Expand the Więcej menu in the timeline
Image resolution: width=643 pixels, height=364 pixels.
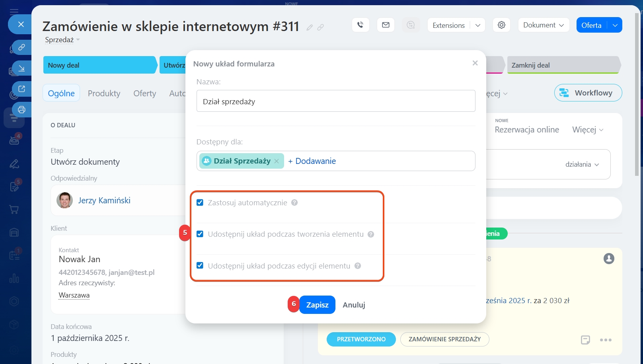click(588, 130)
